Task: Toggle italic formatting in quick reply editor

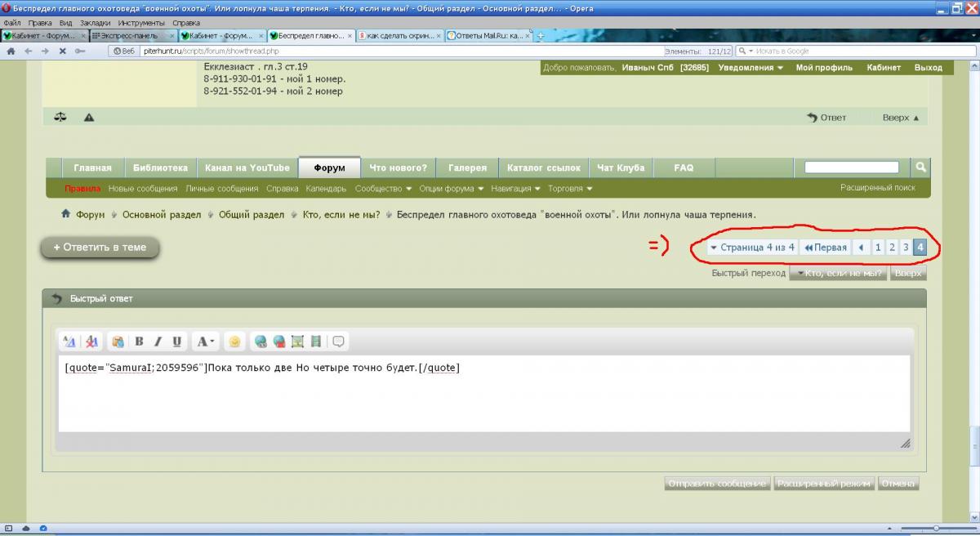Action: pyautogui.click(x=158, y=342)
